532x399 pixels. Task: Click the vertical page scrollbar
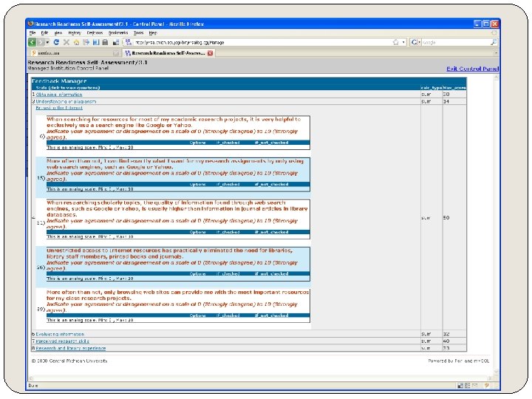pyautogui.click(x=496, y=225)
